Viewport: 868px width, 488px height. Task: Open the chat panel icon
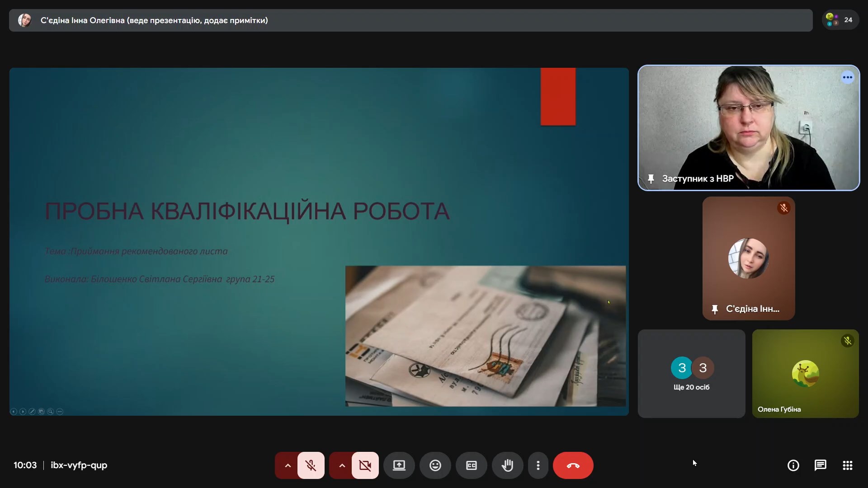(x=820, y=465)
